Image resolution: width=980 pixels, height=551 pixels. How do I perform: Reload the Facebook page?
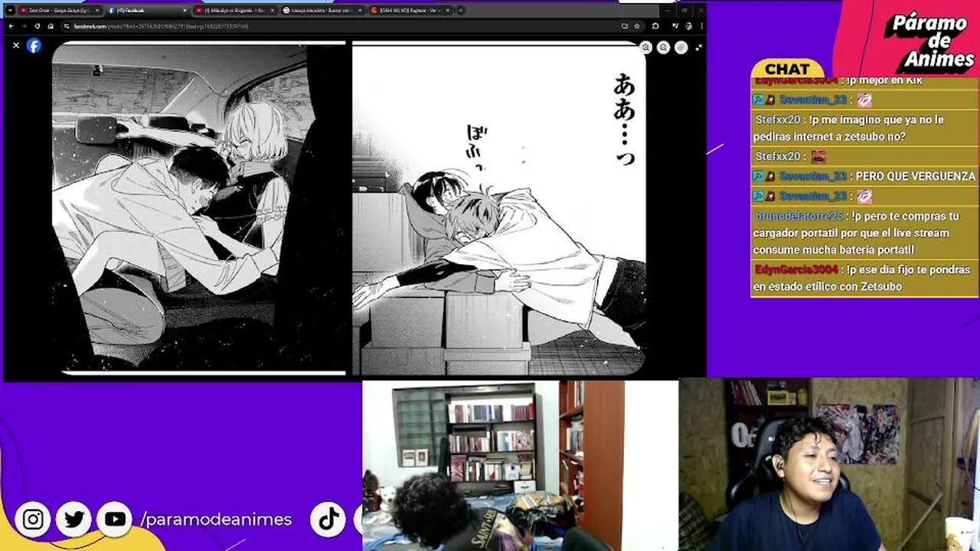point(37,26)
